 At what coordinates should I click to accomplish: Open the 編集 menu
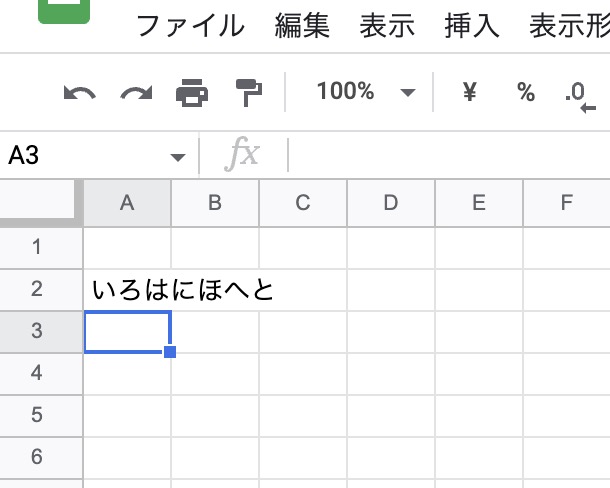(x=302, y=26)
